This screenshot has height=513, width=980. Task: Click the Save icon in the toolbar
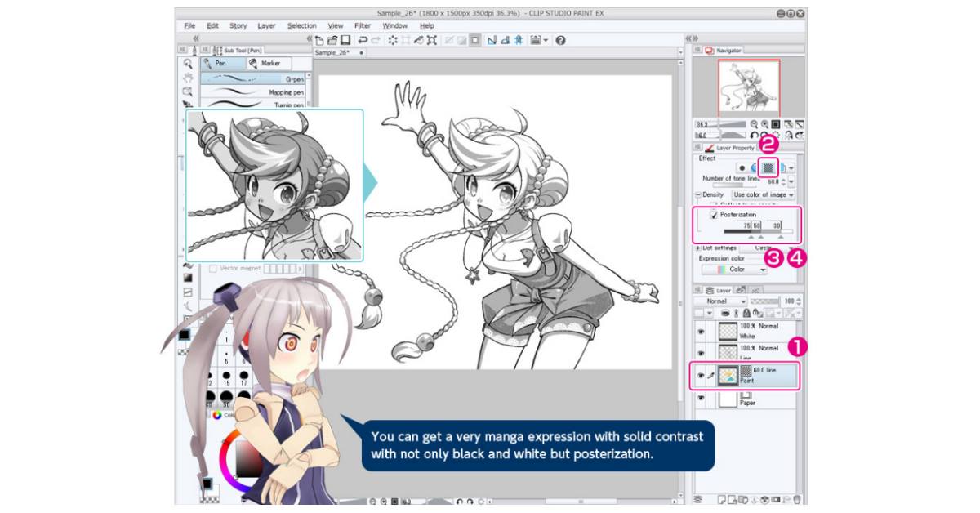click(x=345, y=40)
